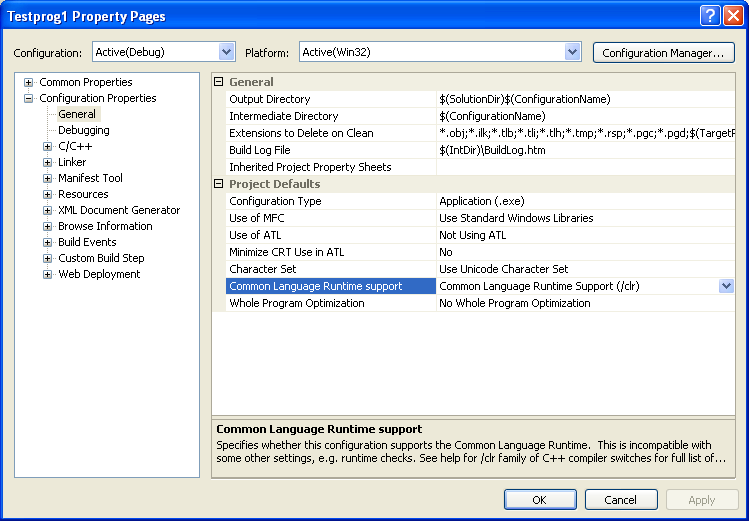Expand the Custom Build Step node
749x521 pixels.
47,258
